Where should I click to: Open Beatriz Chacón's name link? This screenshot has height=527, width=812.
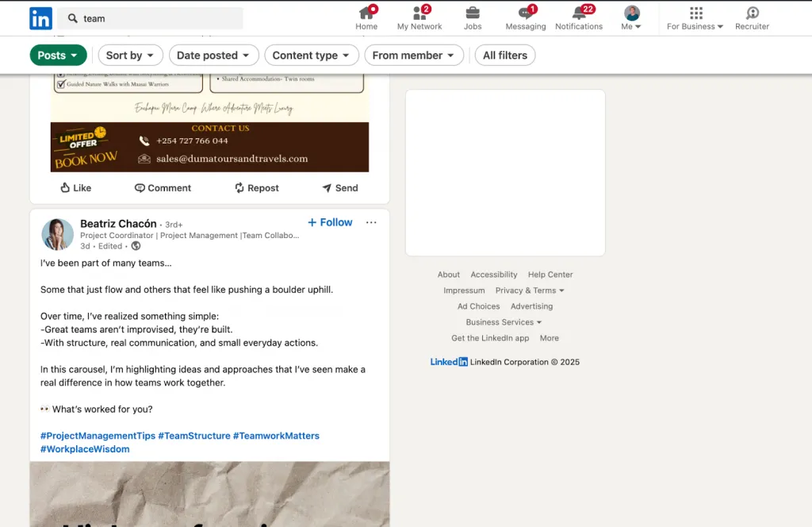pyautogui.click(x=118, y=223)
